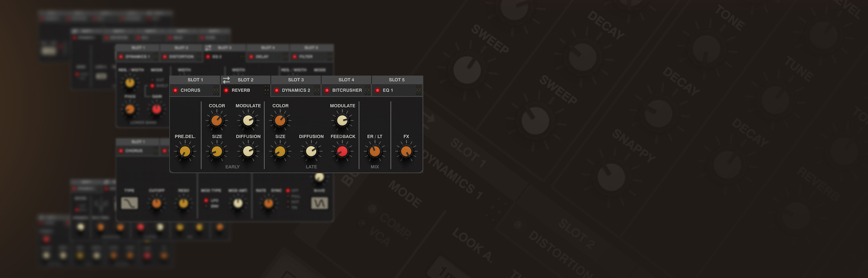868x278 pixels.
Task: Grab the dot-grid handle next to REVERB
Action: pyautogui.click(x=266, y=90)
